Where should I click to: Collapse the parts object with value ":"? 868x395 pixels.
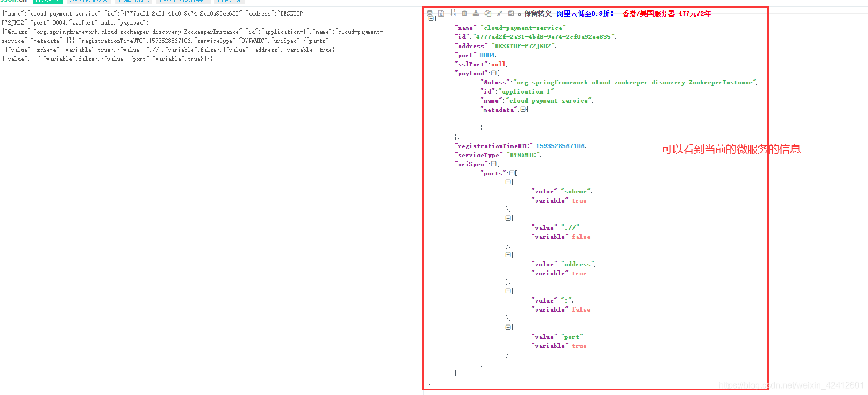coord(508,291)
